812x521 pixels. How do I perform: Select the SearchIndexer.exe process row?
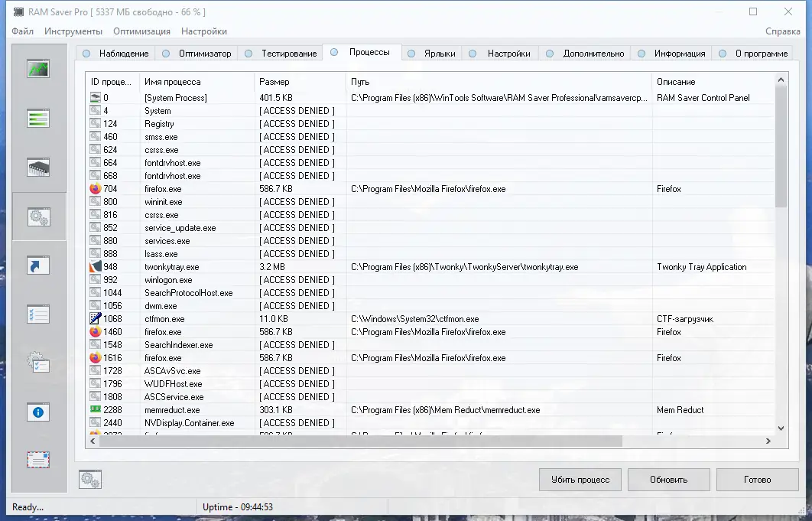pos(430,345)
